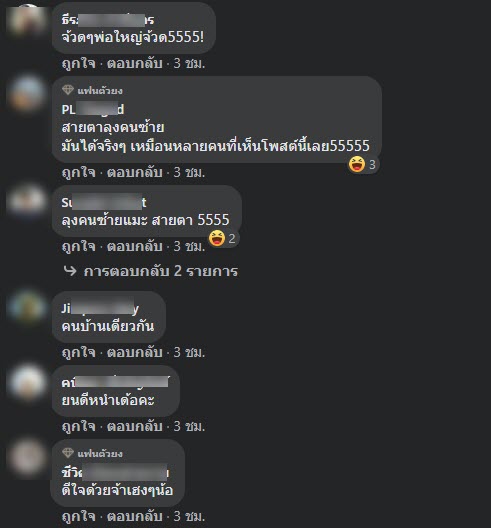Reply to the สายตาลุงคนซ้าย comment
Screen dimensions: 491x528
coord(134,172)
